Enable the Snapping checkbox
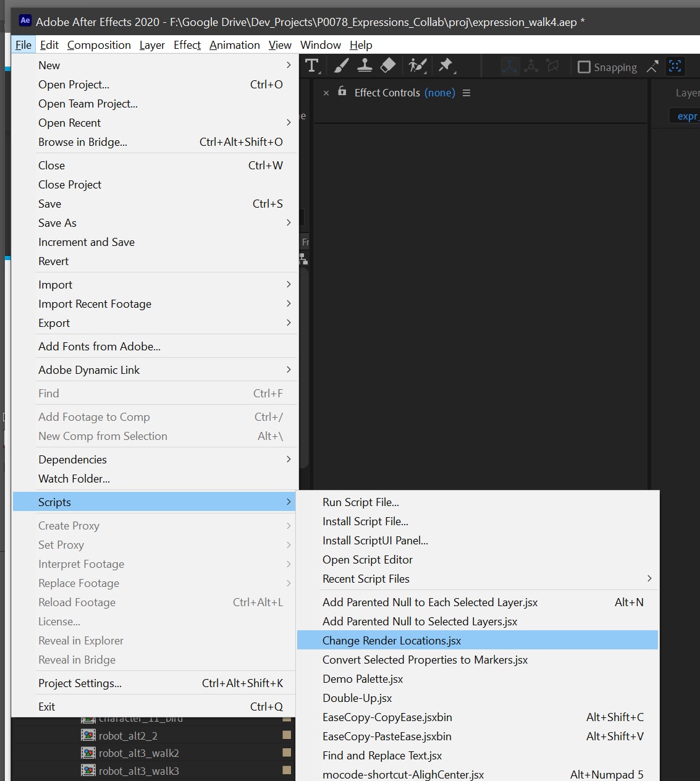The height and width of the screenshot is (781, 700). click(584, 67)
